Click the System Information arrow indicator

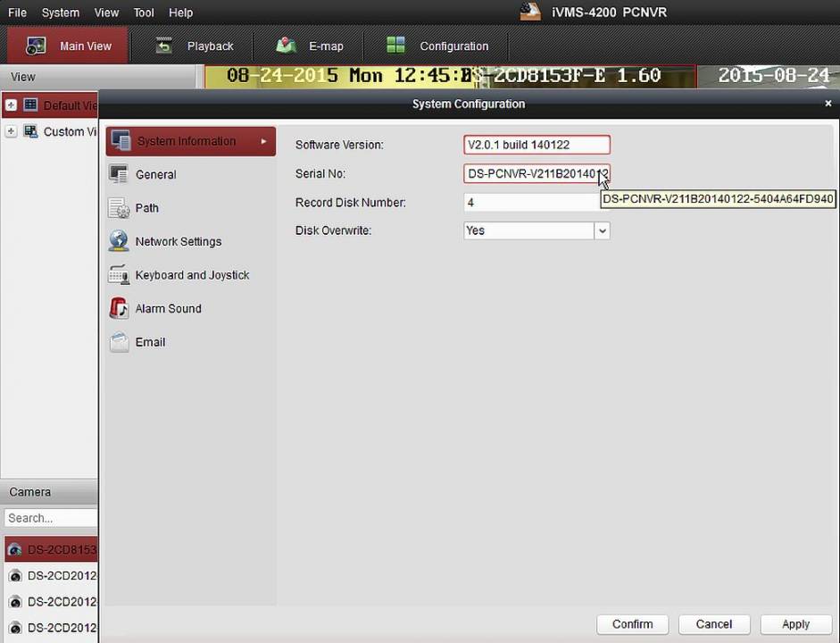pyautogui.click(x=263, y=141)
